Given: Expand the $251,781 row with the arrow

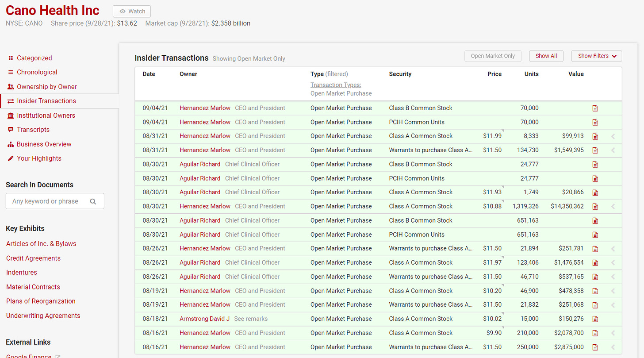Looking at the screenshot, I should point(613,249).
